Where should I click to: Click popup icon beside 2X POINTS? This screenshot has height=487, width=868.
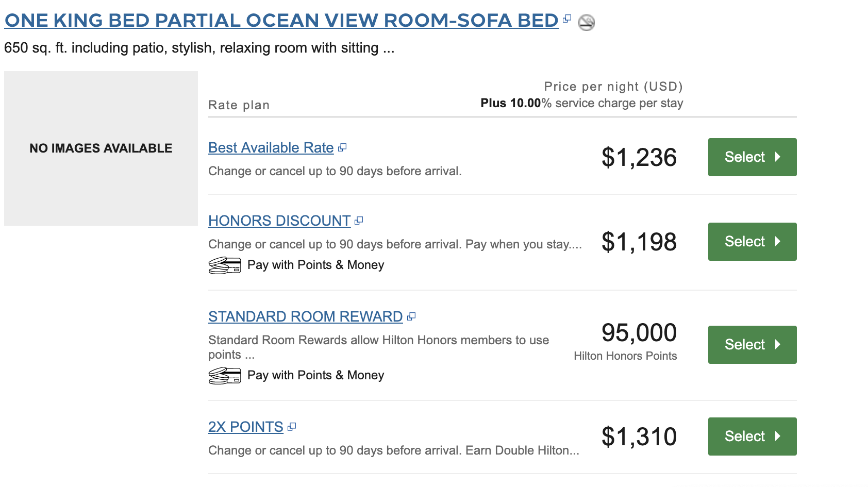pos(292,427)
